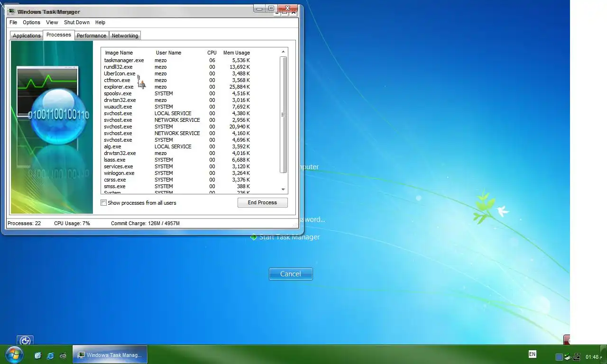Open the EN language bar indicator
The height and width of the screenshot is (364, 607).
(532, 354)
